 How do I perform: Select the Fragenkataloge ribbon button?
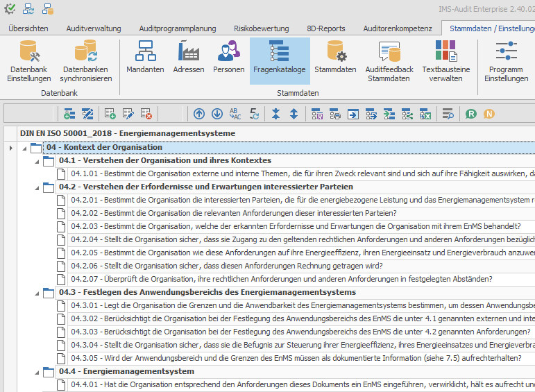[x=280, y=61]
